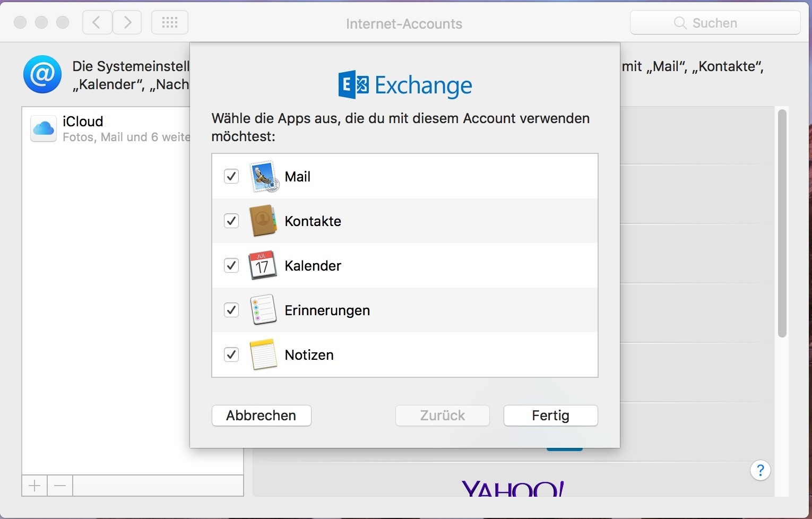Click the 'Notizen' label text
812x519 pixels.
click(309, 355)
